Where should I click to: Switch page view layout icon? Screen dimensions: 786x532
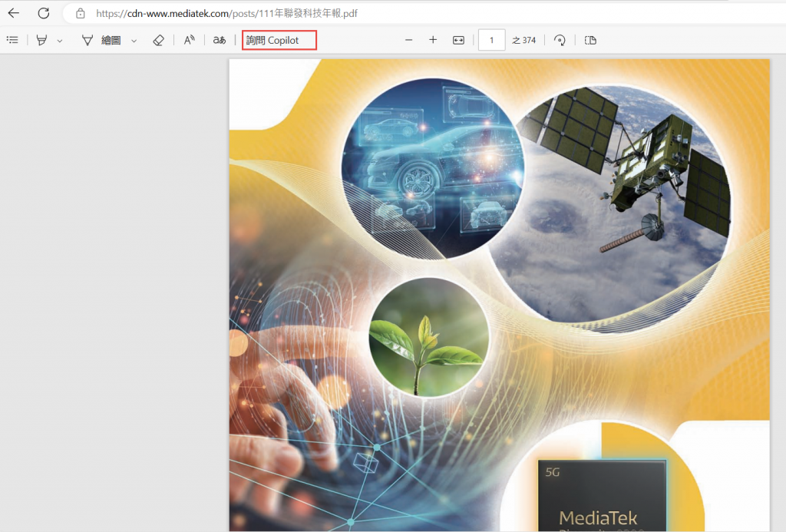tap(590, 40)
